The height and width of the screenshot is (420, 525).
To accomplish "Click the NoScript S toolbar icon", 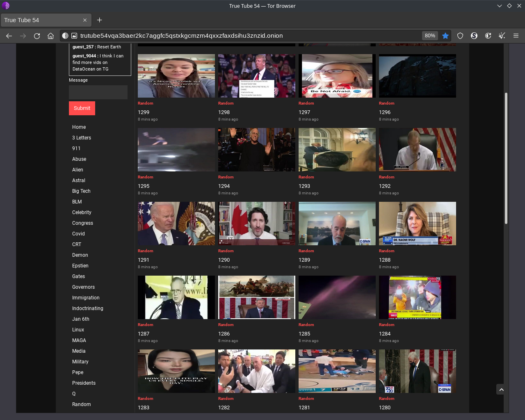I will (x=474, y=36).
